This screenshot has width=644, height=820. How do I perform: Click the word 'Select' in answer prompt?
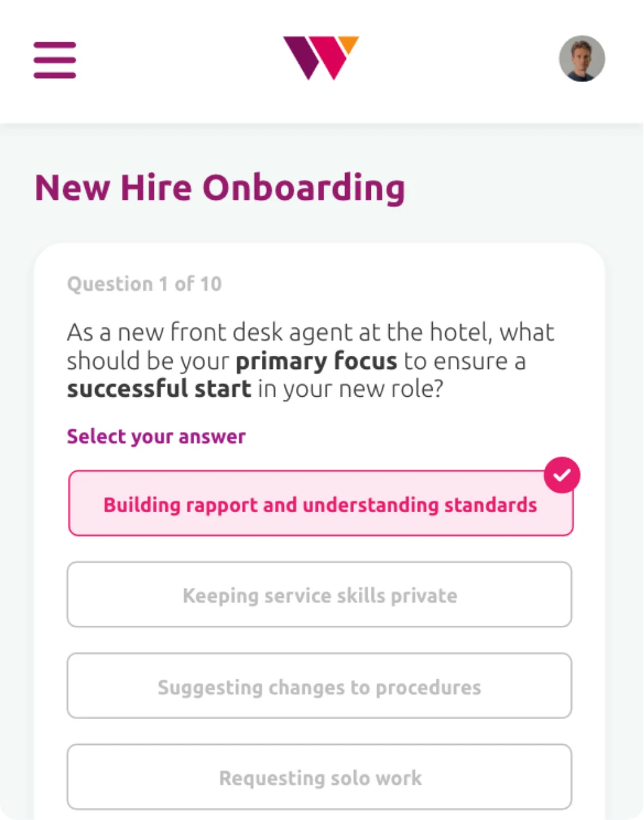coord(95,436)
